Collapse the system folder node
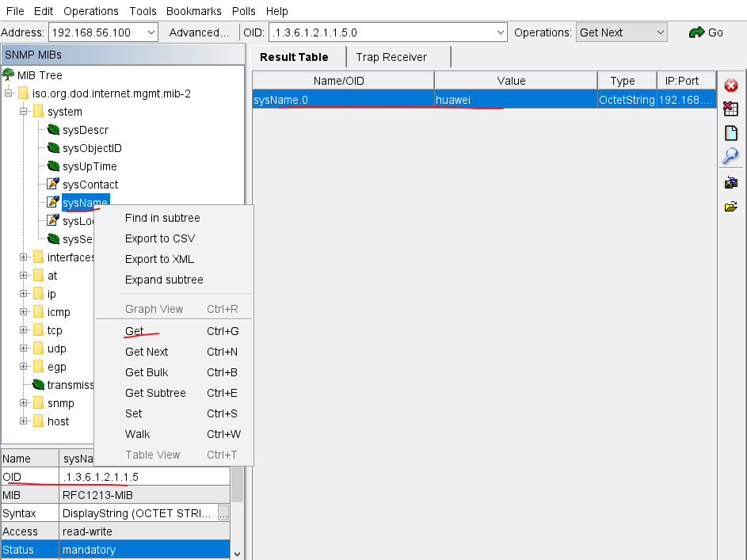The image size is (747, 560). coord(24,112)
